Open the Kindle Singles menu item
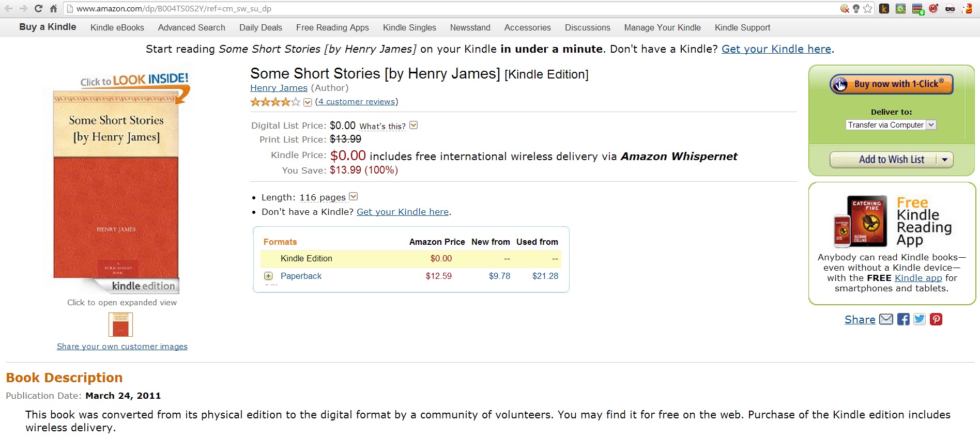 409,27
